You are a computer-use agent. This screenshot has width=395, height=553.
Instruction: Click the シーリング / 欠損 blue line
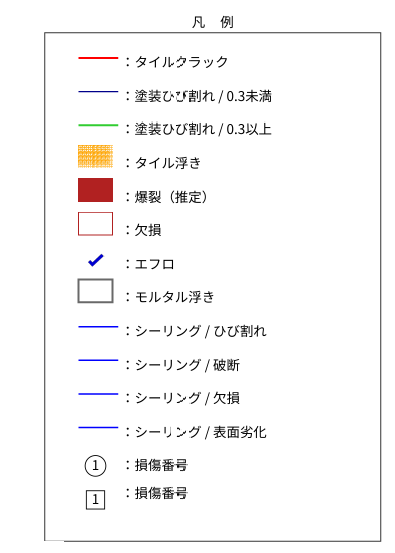coord(98,394)
